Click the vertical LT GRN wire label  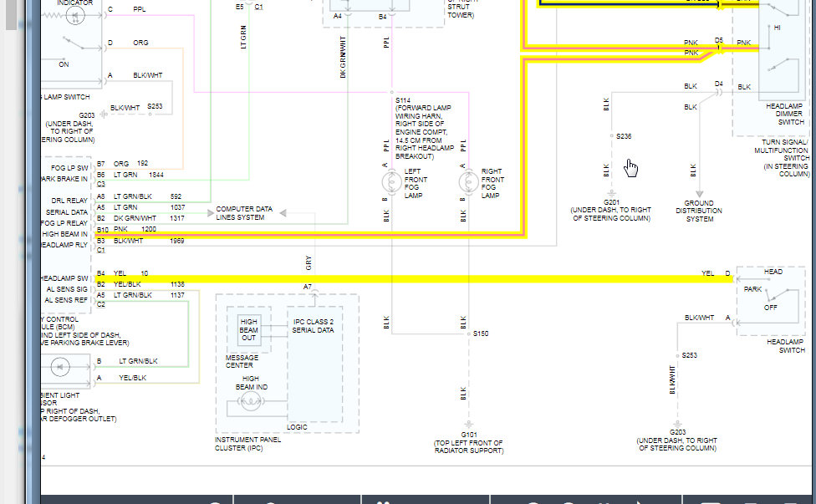(243, 37)
